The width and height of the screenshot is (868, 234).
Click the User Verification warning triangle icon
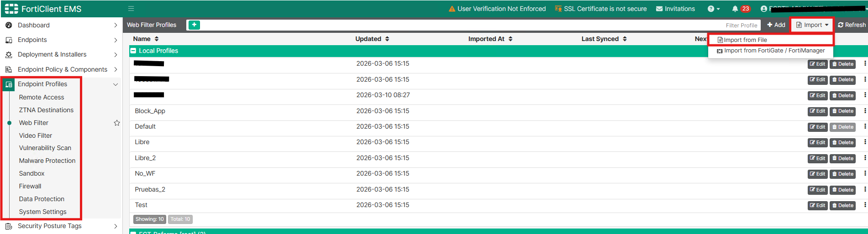click(452, 9)
